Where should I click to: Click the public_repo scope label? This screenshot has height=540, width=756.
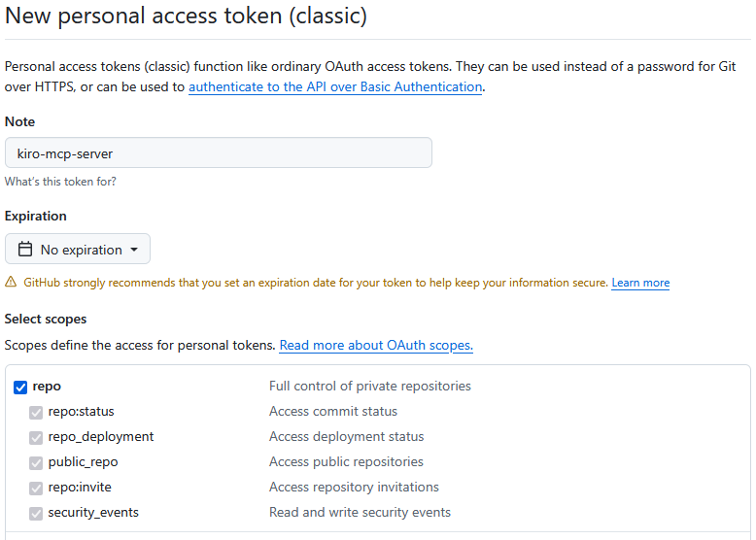[83, 462]
